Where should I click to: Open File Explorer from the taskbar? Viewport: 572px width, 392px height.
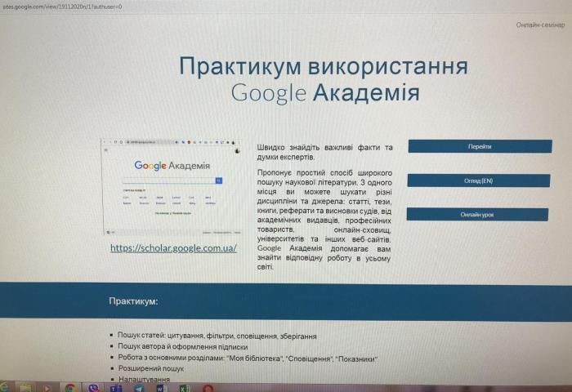click(26, 388)
